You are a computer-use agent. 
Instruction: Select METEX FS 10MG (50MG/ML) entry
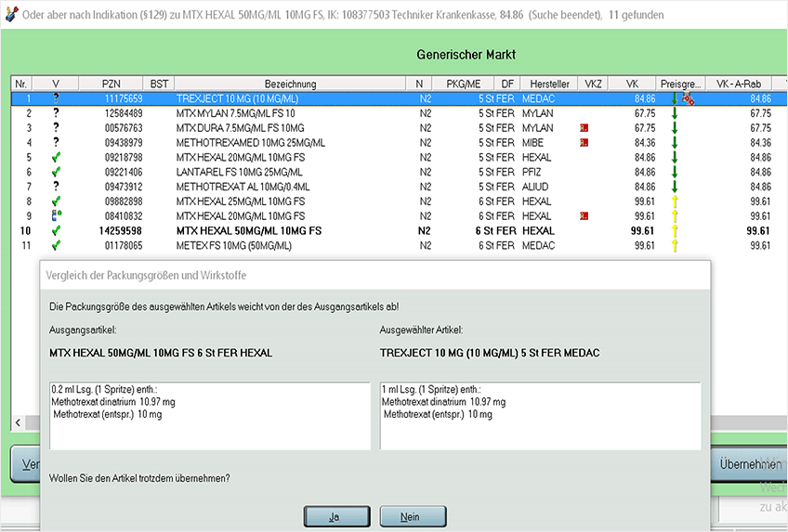pyautogui.click(x=233, y=245)
